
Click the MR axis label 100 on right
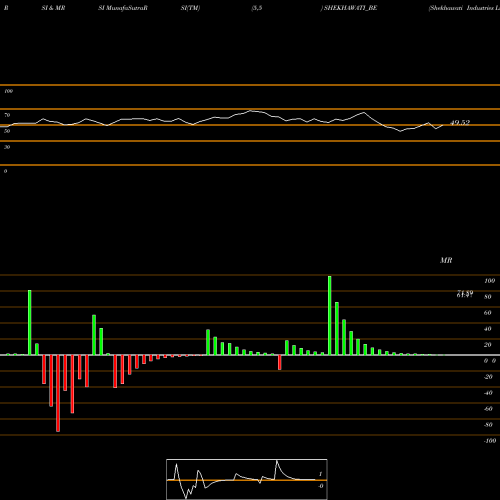click(490, 281)
